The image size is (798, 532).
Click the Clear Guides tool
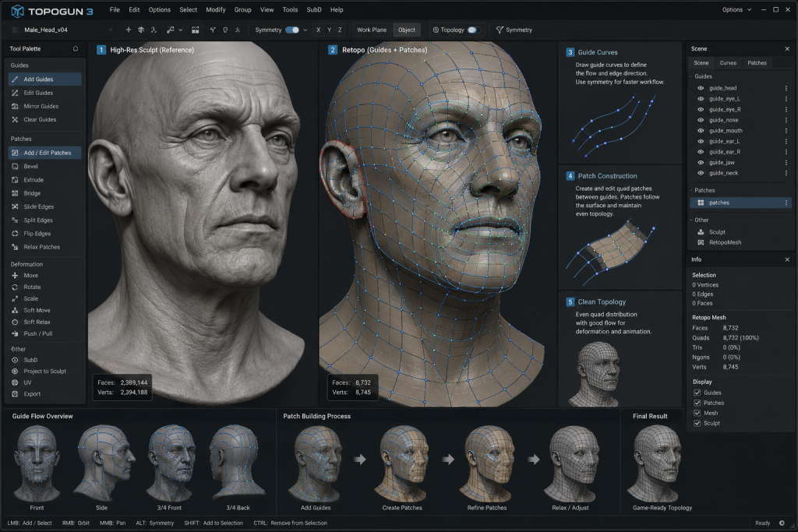point(44,119)
